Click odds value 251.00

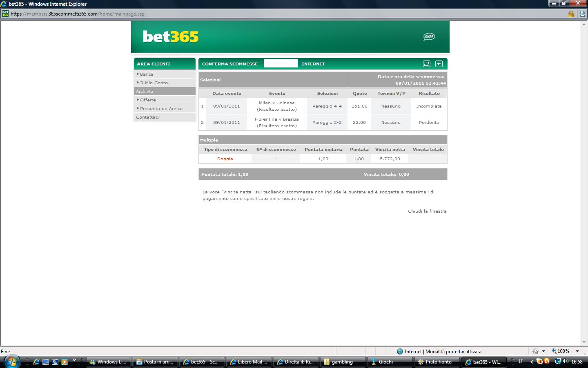(359, 106)
